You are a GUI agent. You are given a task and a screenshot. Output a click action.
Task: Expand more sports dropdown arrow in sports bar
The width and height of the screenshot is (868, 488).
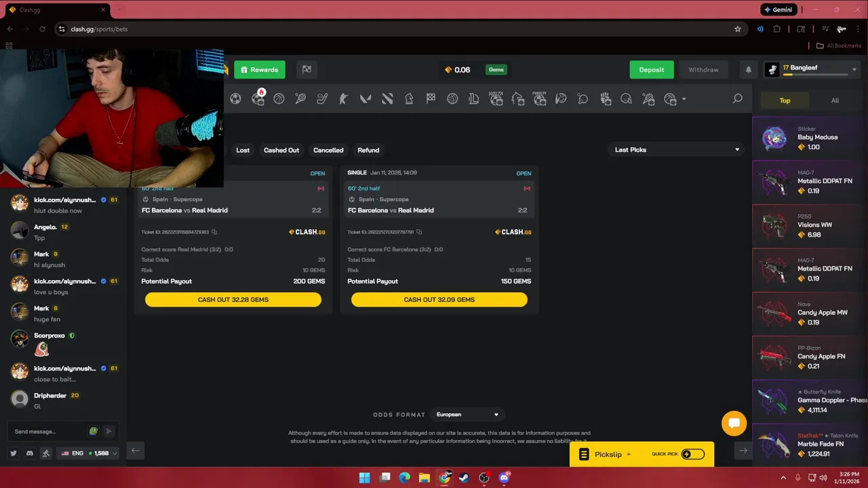[684, 100]
